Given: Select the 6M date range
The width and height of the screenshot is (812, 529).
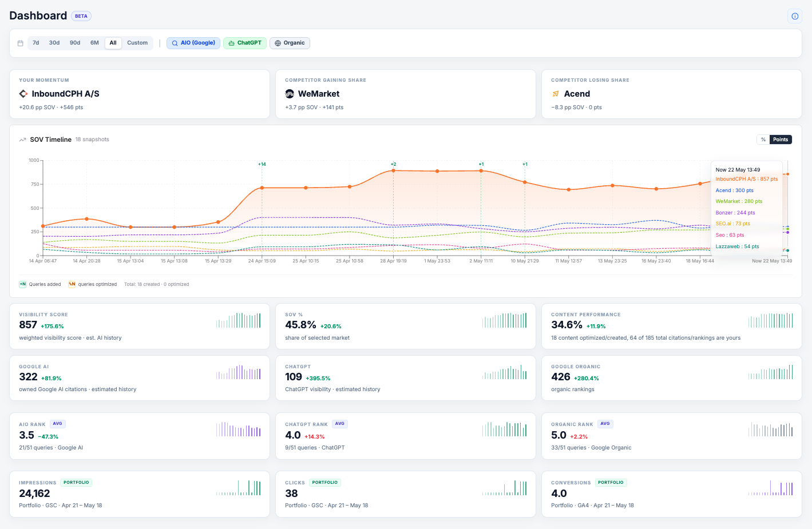Looking at the screenshot, I should [94, 43].
